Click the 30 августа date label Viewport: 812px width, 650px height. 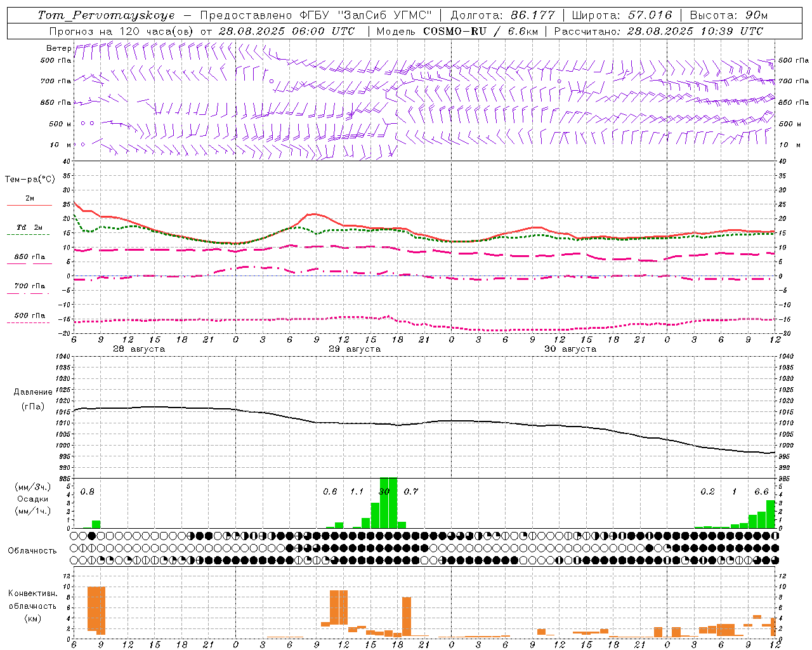tap(570, 349)
